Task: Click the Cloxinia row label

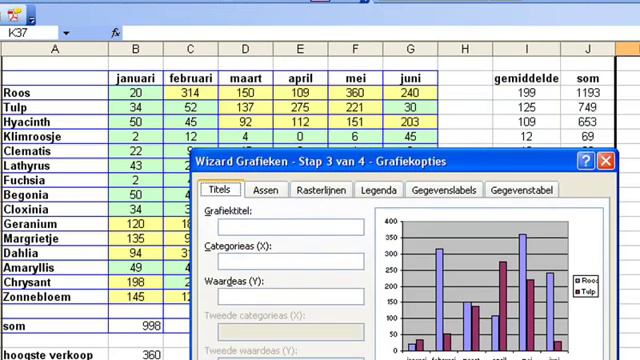Action: [x=55, y=210]
